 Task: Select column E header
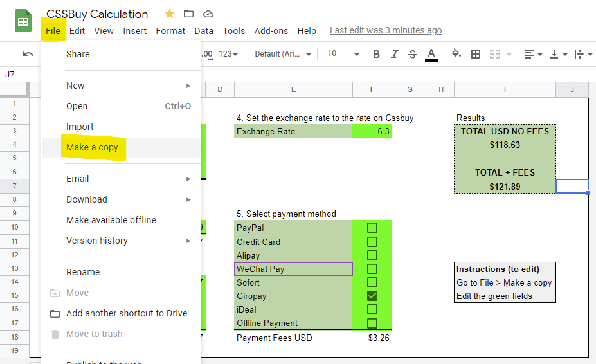[x=293, y=90]
